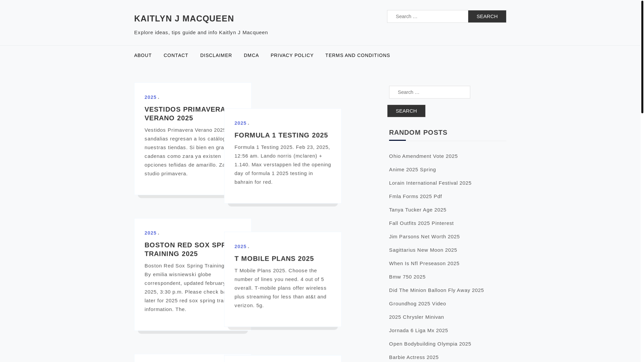Image resolution: width=644 pixels, height=362 pixels.
Task: Open Tanya Tucker Age 2025 link
Action: (x=418, y=210)
